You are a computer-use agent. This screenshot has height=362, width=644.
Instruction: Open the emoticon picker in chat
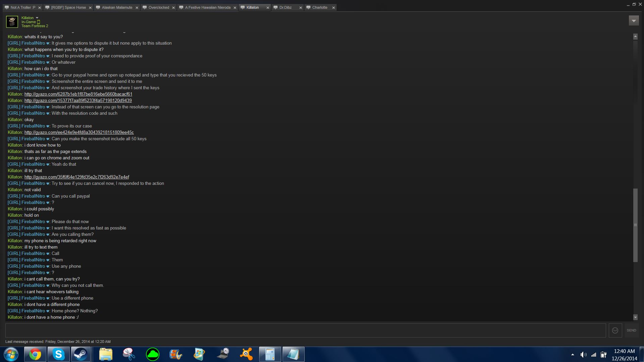pos(615,330)
